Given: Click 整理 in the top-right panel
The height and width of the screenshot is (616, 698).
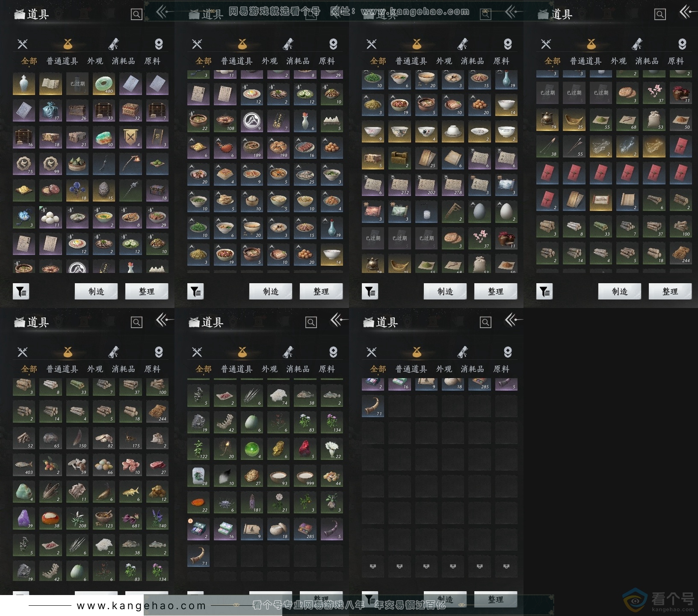Looking at the screenshot, I should tap(670, 291).
